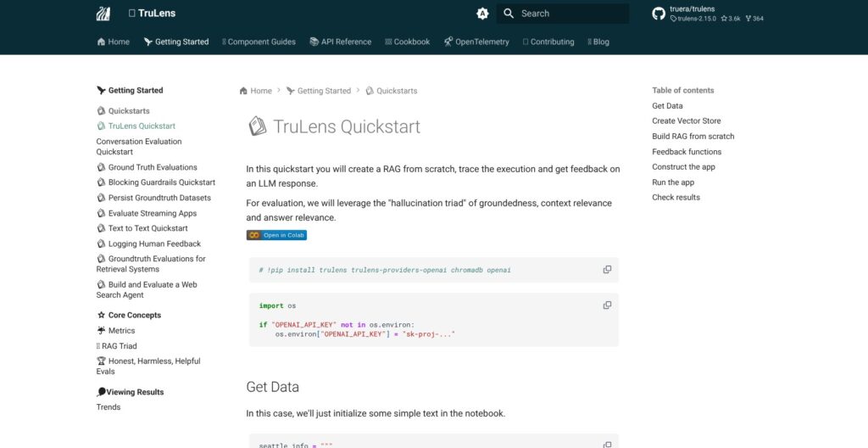Screen dimensions: 868x448
Task: Go to the Contributing tab
Action: click(x=548, y=42)
